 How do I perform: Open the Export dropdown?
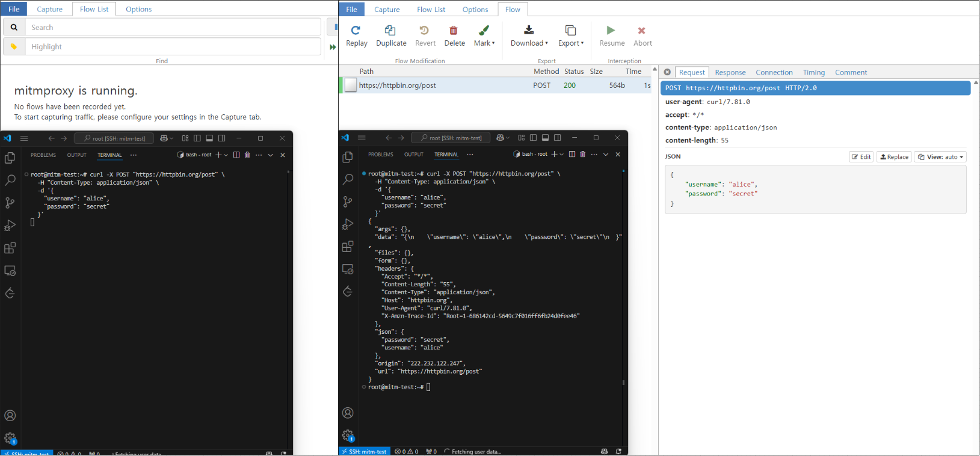(571, 35)
